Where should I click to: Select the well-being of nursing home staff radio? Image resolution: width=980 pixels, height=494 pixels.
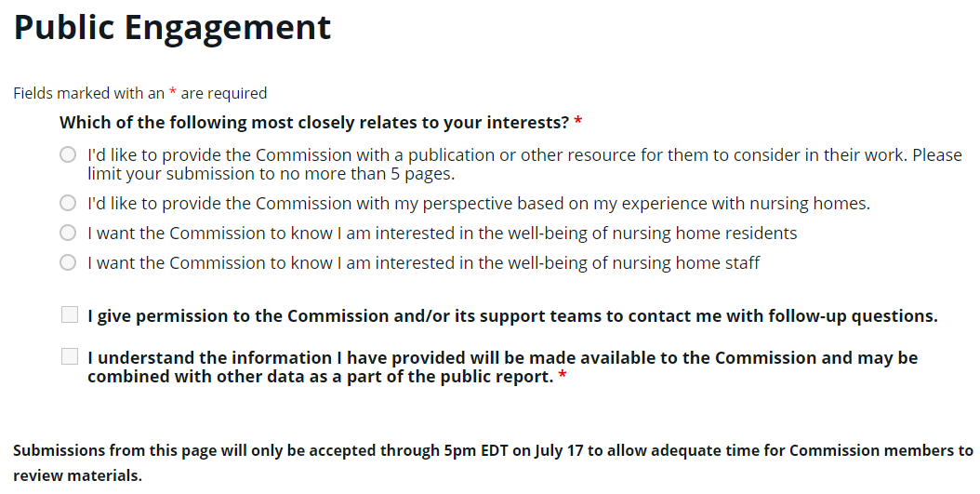pos(68,262)
